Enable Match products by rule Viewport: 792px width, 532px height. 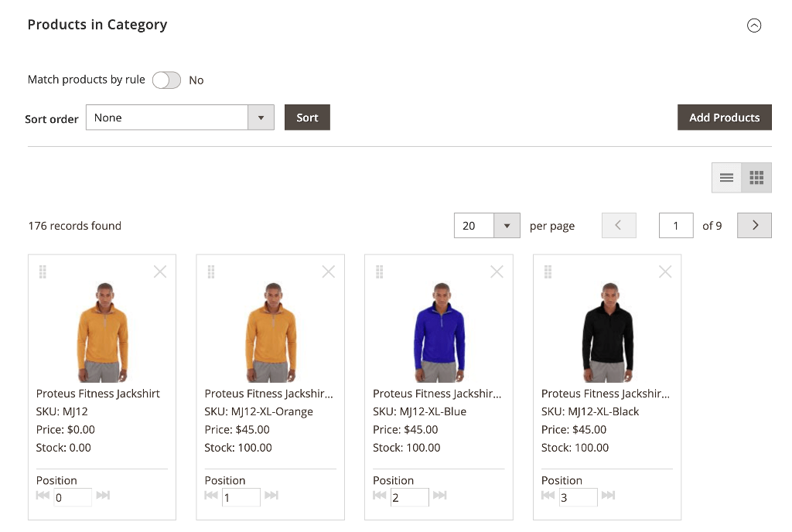click(166, 80)
